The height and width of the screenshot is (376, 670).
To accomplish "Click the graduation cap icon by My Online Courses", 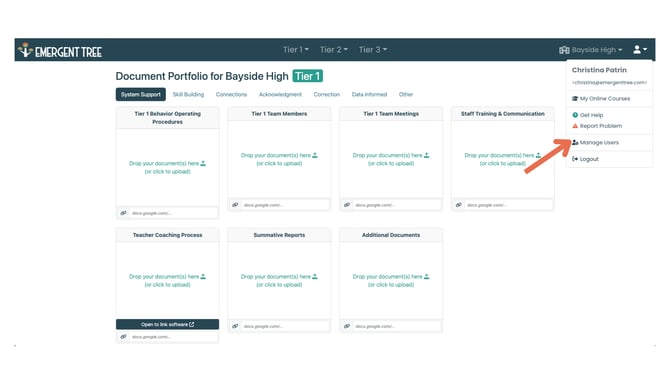I will tap(575, 98).
